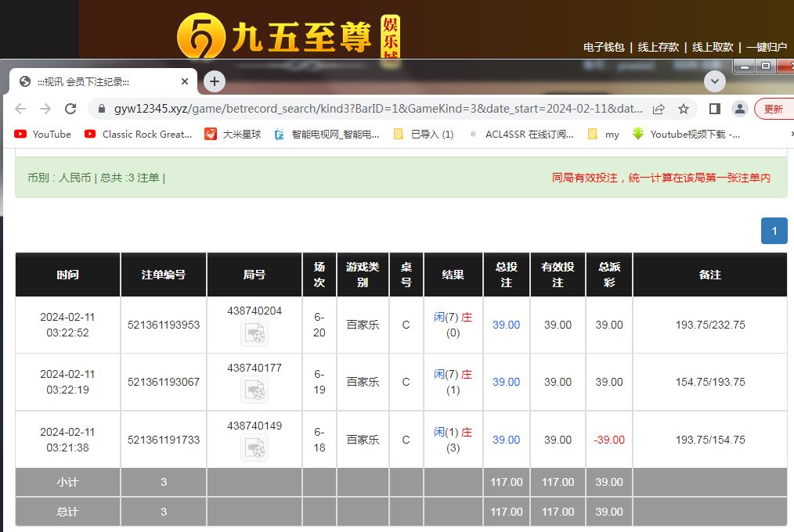
Task: Open the tab search dropdown chevron
Action: coord(714,81)
